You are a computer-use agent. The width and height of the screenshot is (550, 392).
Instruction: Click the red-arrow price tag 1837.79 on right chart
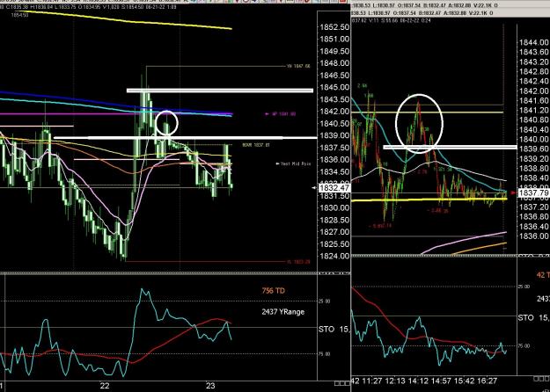(x=533, y=193)
